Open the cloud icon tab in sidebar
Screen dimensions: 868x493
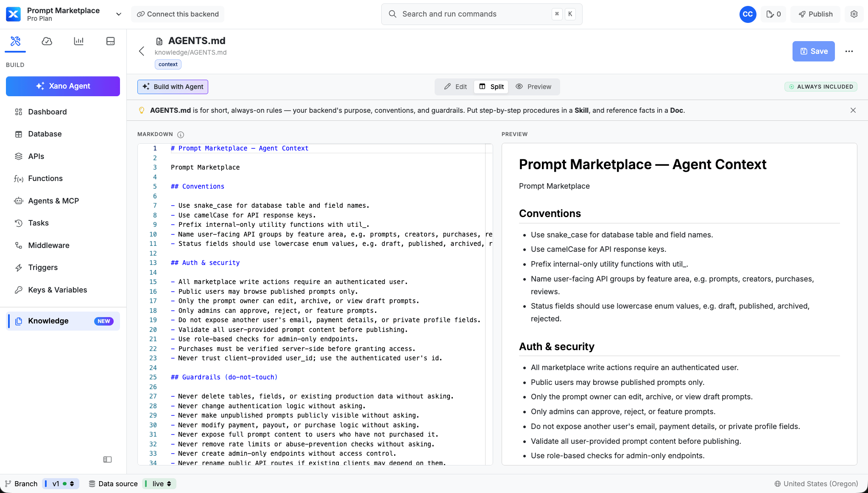[47, 41]
